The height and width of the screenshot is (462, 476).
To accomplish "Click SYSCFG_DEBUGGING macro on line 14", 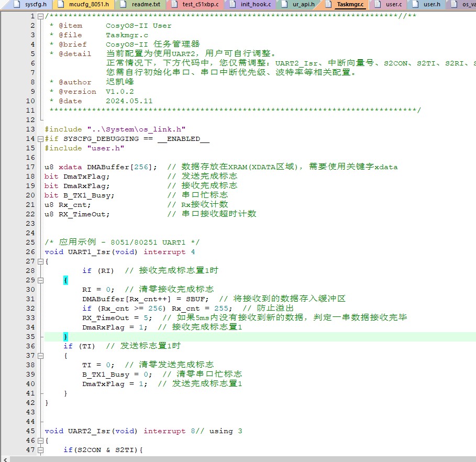I will 101,139.
